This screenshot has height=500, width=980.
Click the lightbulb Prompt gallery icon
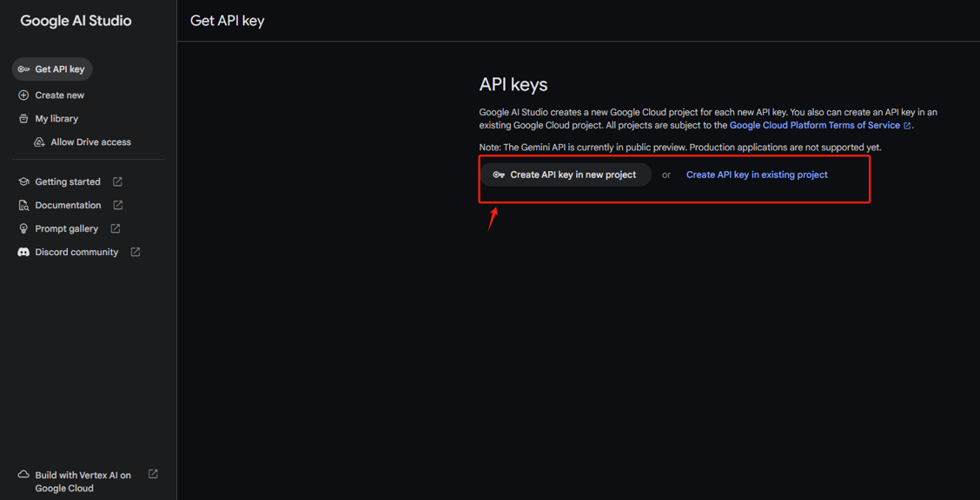point(23,228)
